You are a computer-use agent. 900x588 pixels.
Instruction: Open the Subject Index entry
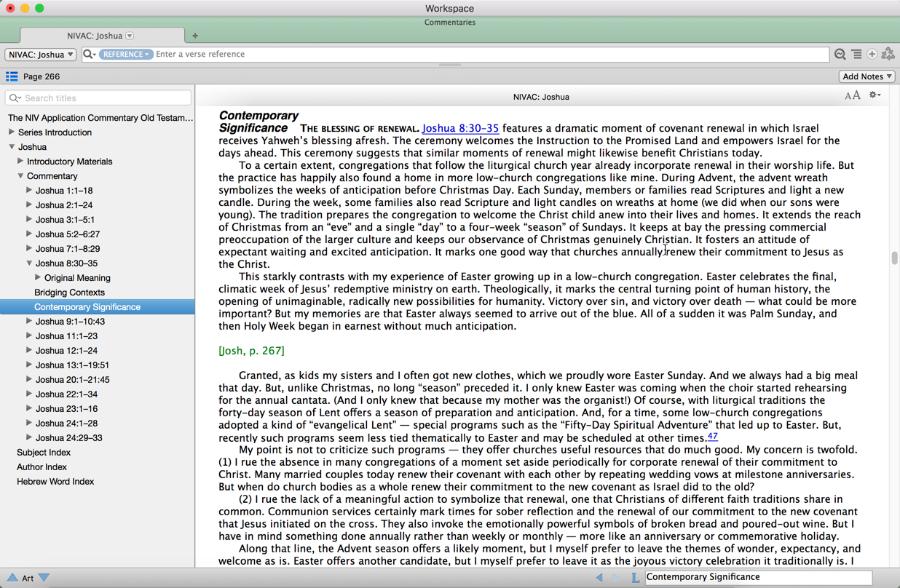pos(44,453)
